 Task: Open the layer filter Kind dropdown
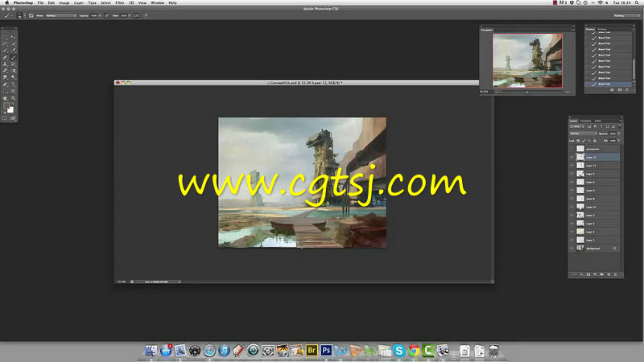click(x=577, y=126)
